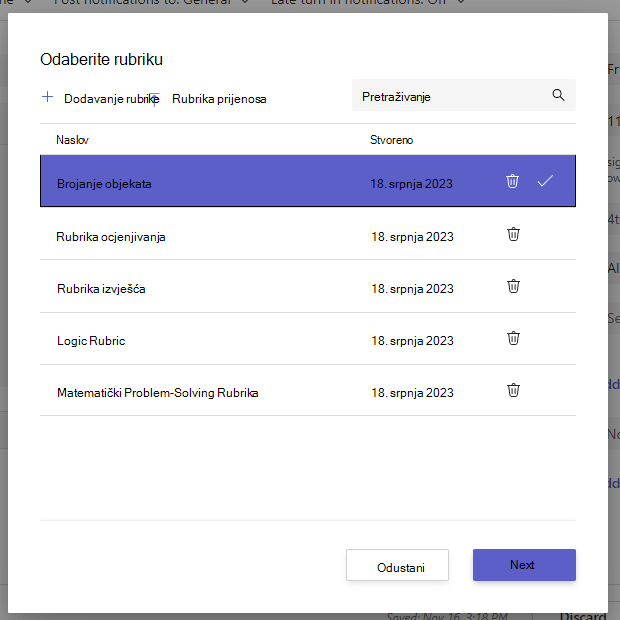Trash the Matematički Problem-Solving Rubrika row
The height and width of the screenshot is (620, 620).
click(513, 390)
